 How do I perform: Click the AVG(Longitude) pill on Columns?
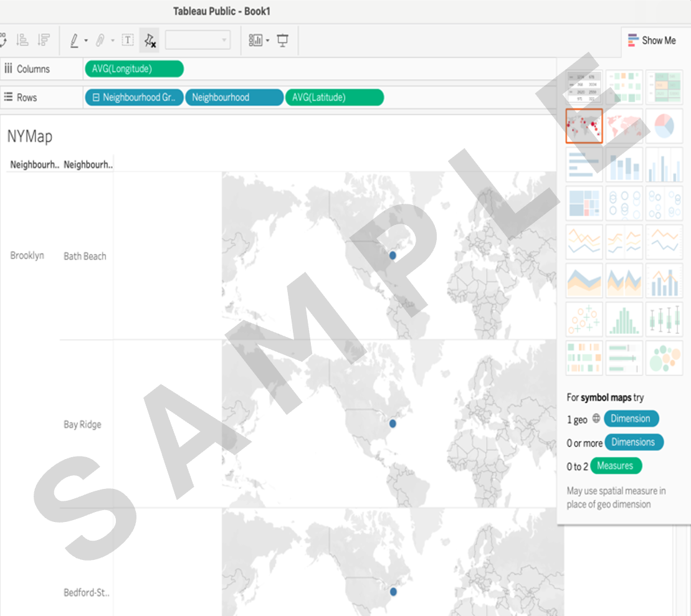coord(134,69)
